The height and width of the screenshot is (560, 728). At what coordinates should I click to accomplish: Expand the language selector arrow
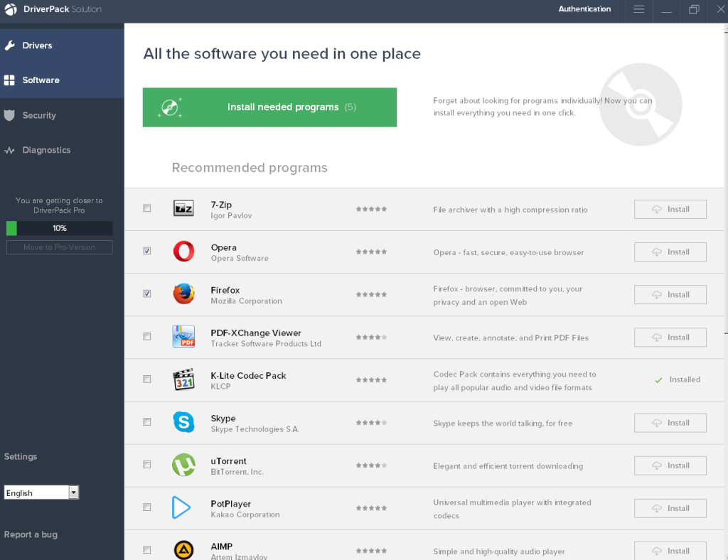(x=73, y=492)
